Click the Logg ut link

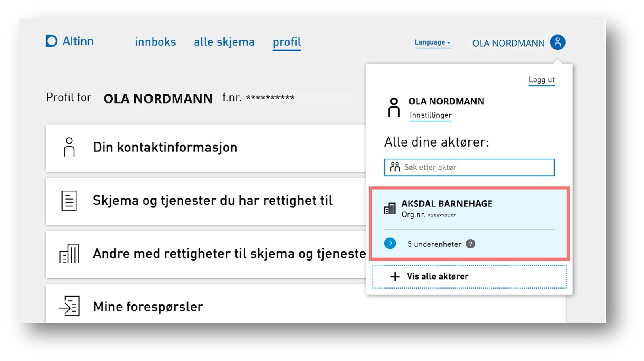pyautogui.click(x=541, y=80)
